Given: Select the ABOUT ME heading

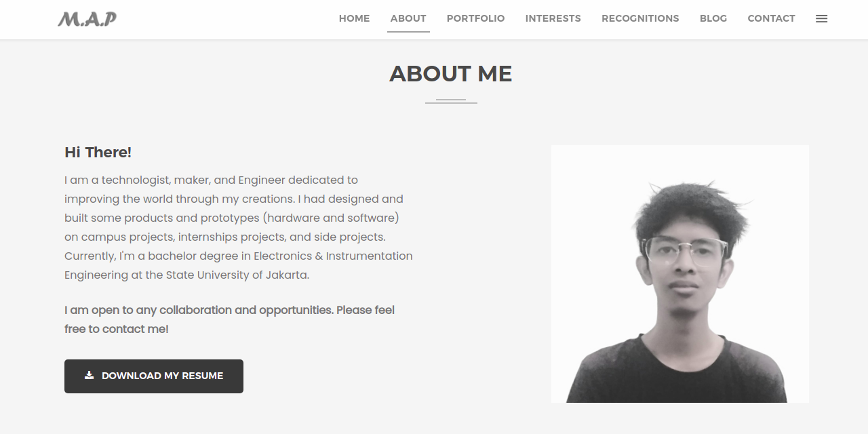Looking at the screenshot, I should pos(450,73).
